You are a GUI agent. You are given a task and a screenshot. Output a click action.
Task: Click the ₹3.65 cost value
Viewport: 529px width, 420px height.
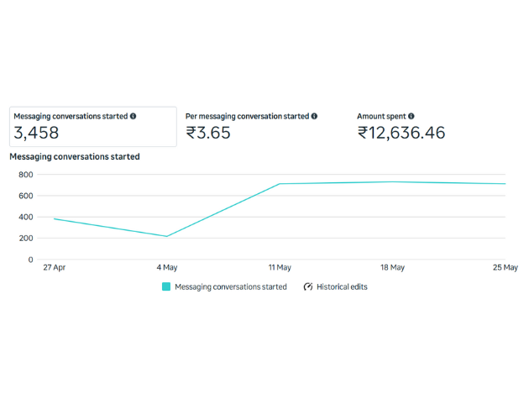point(208,133)
